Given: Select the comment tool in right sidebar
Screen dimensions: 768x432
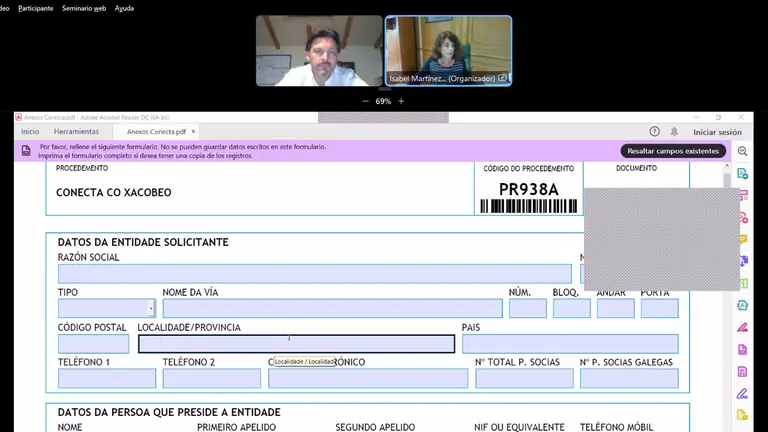Looking at the screenshot, I should coord(742,240).
